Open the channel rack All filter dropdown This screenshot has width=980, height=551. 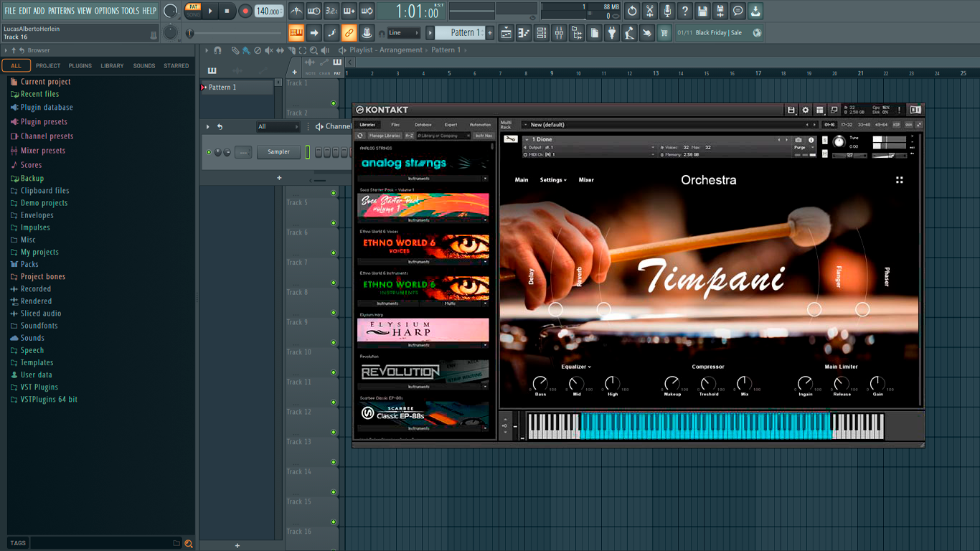point(278,127)
